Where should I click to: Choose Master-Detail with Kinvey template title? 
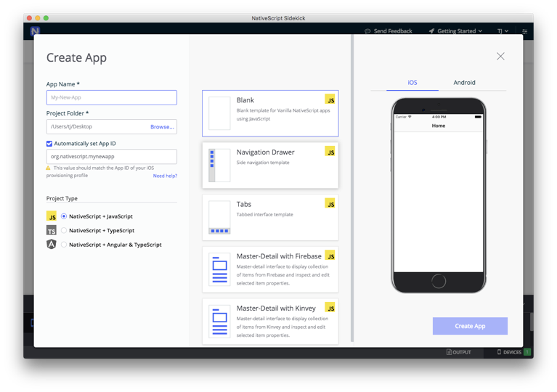pos(276,309)
